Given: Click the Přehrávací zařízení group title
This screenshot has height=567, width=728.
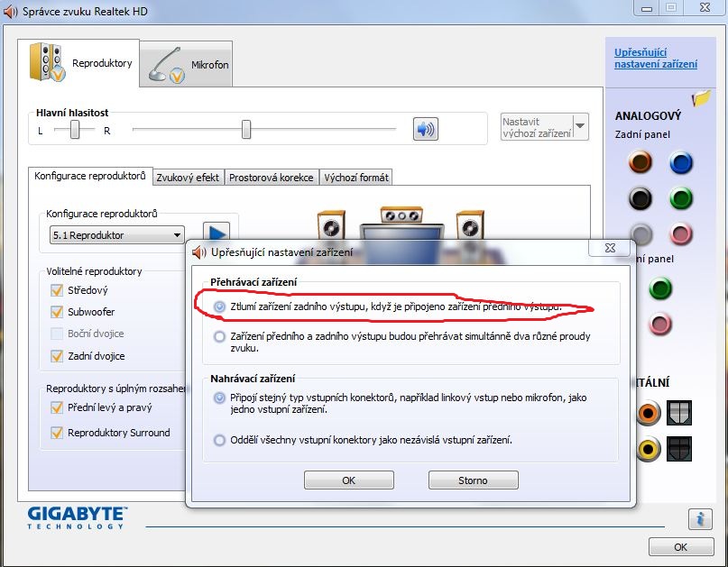Looking at the screenshot, I should tap(253, 282).
